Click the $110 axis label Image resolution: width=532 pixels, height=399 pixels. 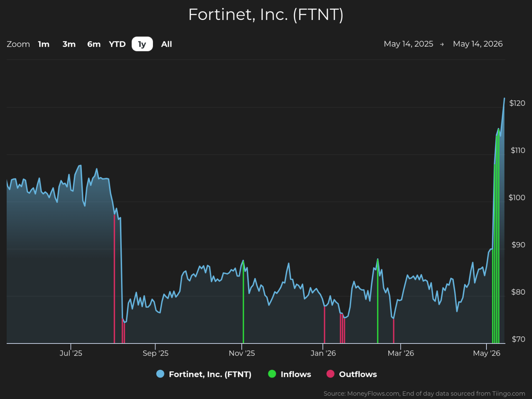coord(518,150)
